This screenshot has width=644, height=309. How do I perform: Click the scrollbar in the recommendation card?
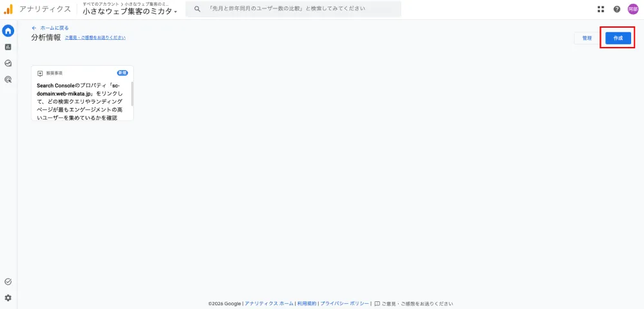tap(132, 93)
